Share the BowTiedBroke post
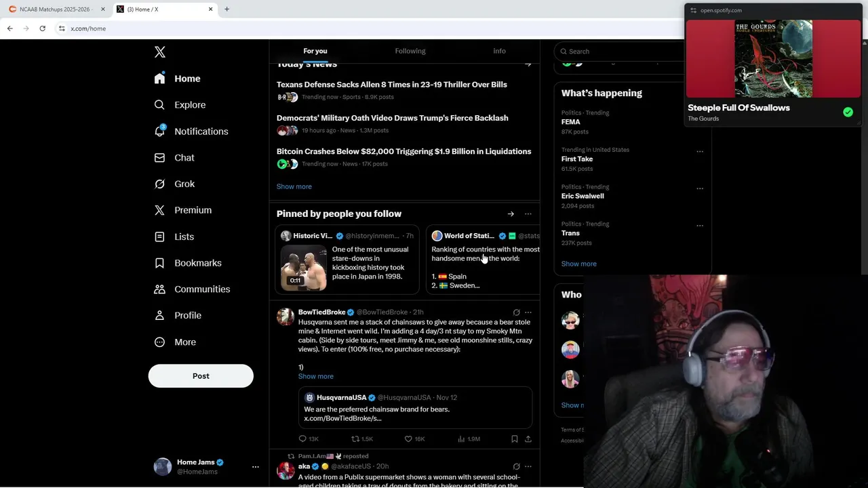 point(528,439)
